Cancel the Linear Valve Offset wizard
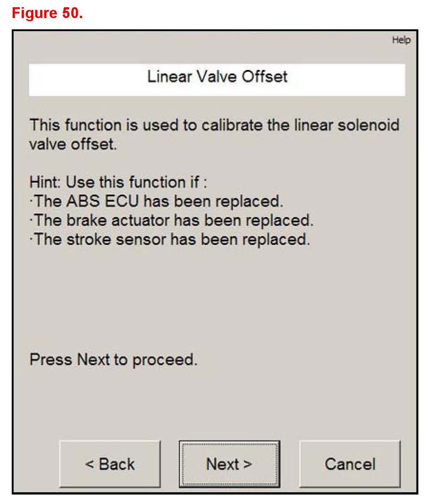Viewport: 431px width, 504px height. 350,464
